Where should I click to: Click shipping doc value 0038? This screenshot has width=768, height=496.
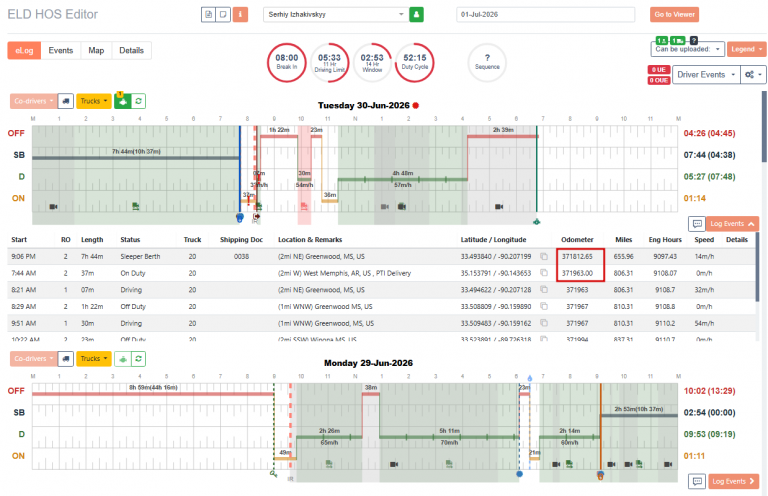[x=241, y=256]
